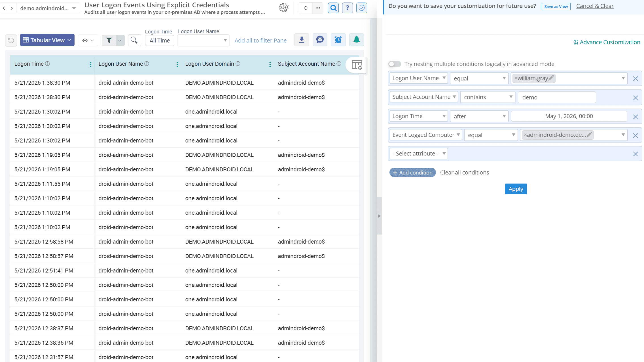Screen dimensions: 644x362
Task: Open the --Select attribute-- dropdown
Action: pos(419,154)
